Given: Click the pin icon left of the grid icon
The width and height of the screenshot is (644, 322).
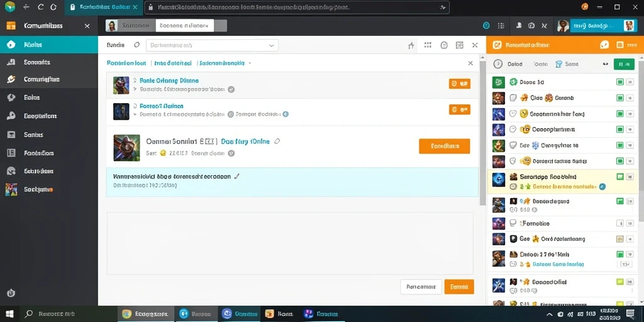Looking at the screenshot, I should [x=411, y=45].
